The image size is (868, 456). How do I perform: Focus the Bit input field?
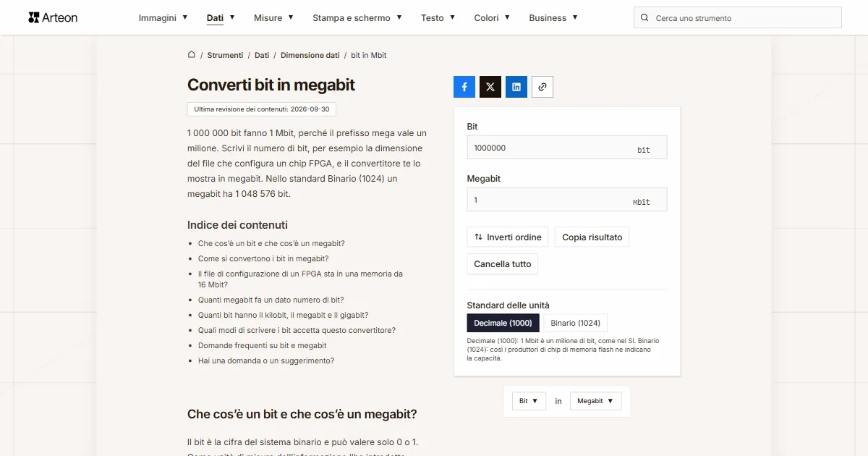click(x=567, y=148)
